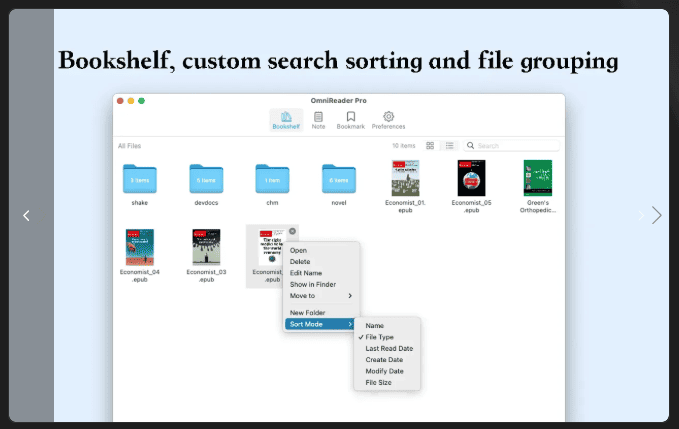Select the devdocs folder
The height and width of the screenshot is (429, 679).
(206, 179)
